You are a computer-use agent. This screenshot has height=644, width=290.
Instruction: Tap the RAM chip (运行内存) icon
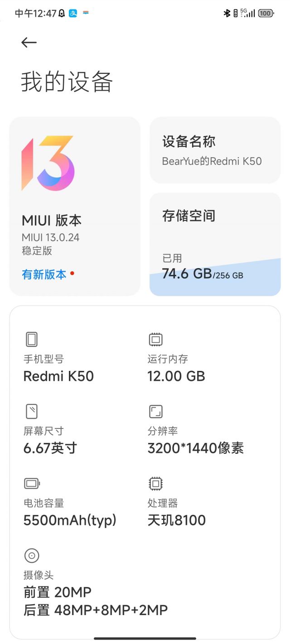pos(155,339)
